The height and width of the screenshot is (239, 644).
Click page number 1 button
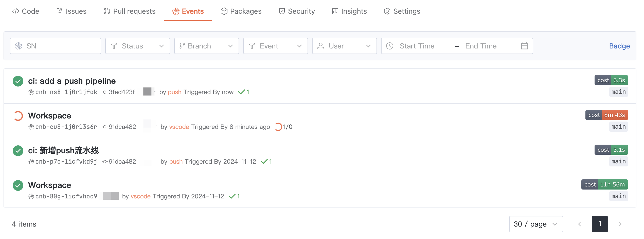(x=600, y=224)
